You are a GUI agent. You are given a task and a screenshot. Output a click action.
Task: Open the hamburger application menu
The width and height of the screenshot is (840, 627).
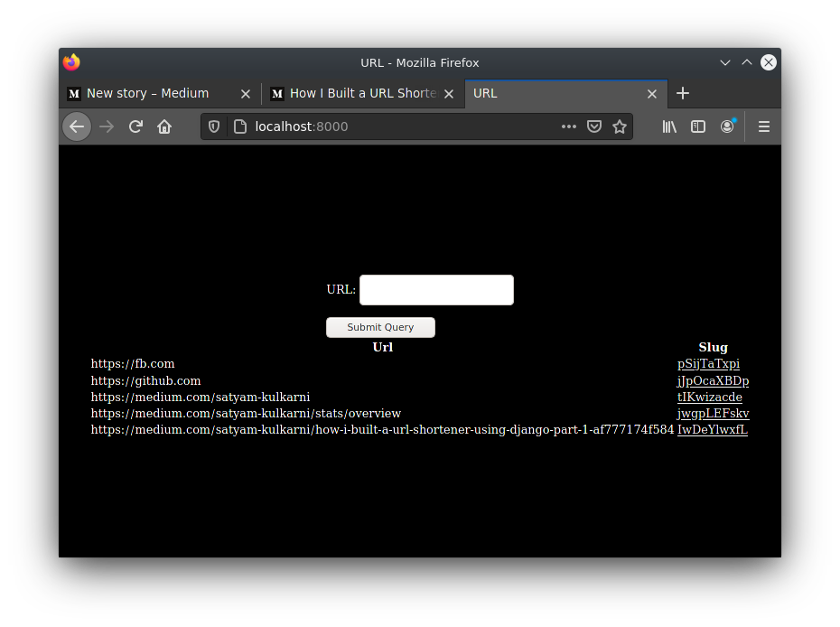(x=763, y=126)
